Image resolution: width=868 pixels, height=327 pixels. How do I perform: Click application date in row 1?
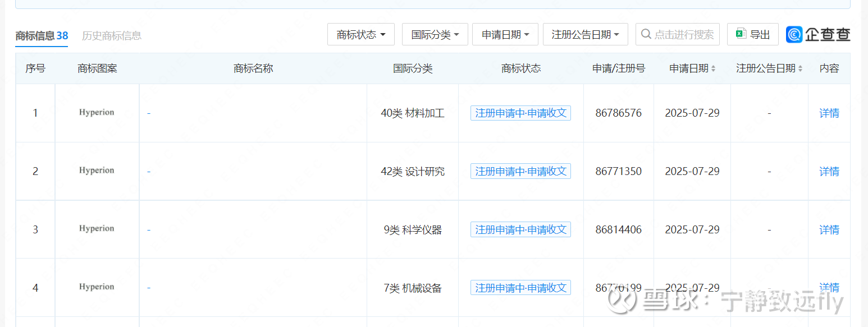pos(692,113)
